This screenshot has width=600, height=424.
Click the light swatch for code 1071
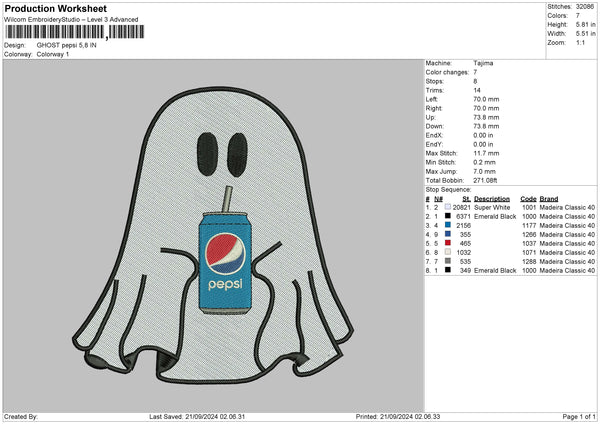(448, 252)
